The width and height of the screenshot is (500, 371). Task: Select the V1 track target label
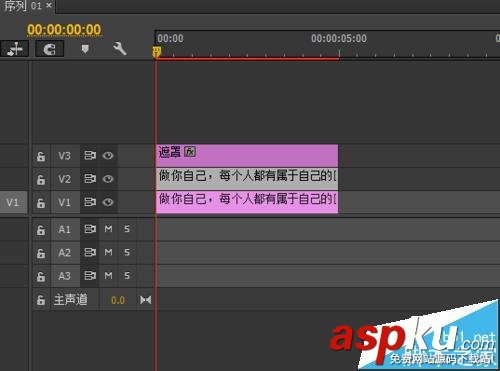click(65, 203)
